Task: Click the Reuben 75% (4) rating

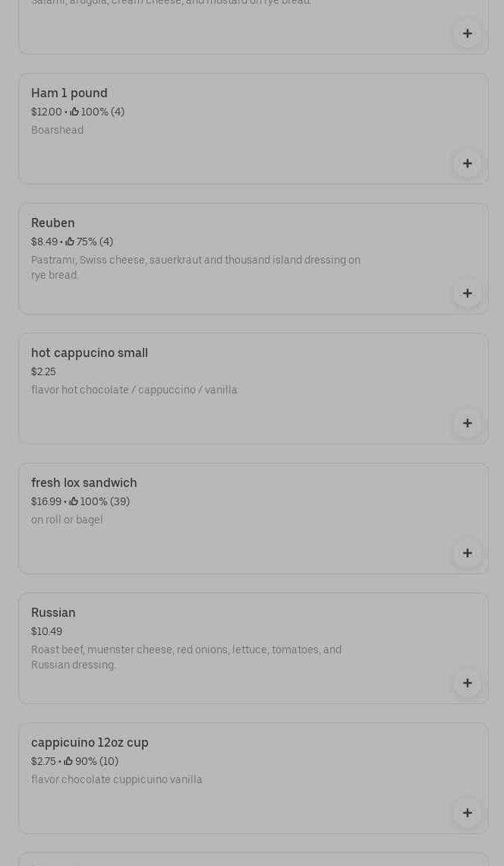Action: [90, 242]
